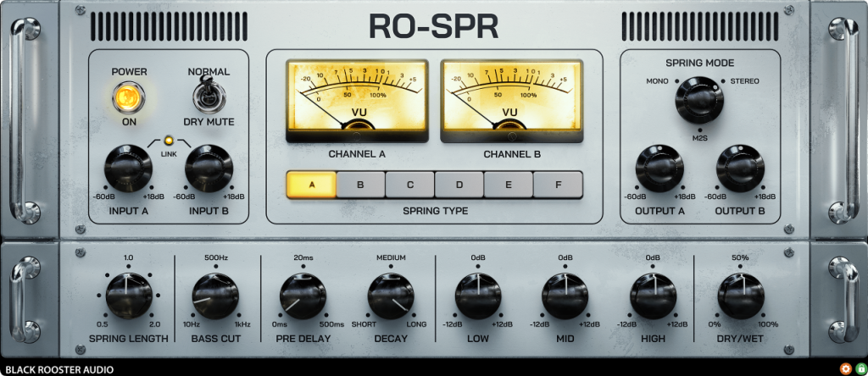Select spring type E
This screenshot has height=376, width=868.
(x=509, y=185)
